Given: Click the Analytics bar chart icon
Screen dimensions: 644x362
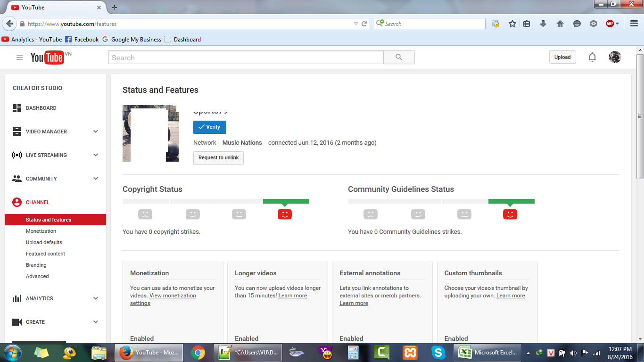Looking at the screenshot, I should click(17, 298).
